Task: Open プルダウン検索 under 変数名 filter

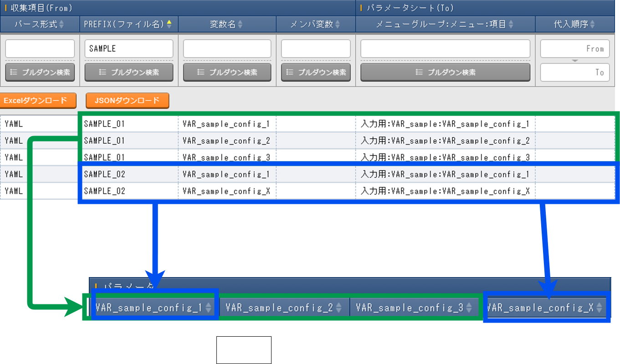Action: coord(227,72)
